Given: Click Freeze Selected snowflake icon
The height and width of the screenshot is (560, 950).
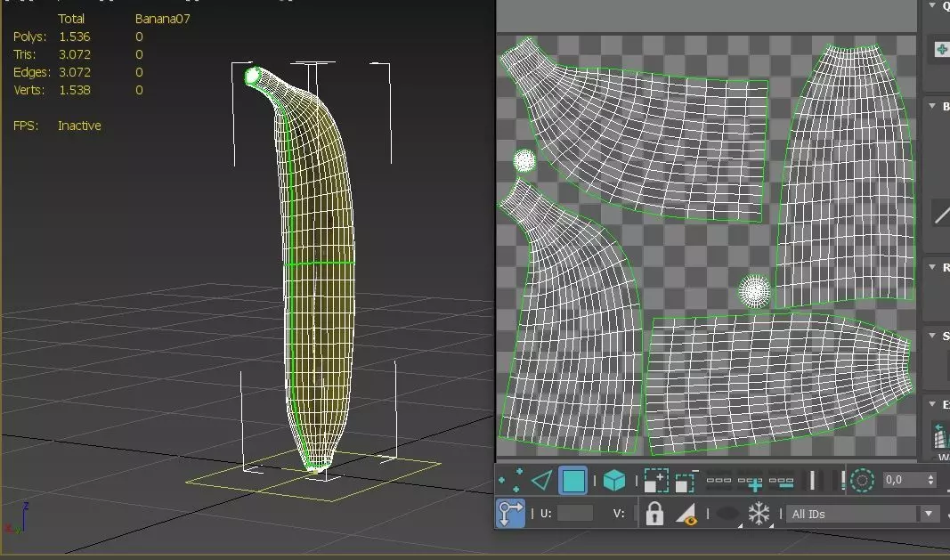Looking at the screenshot, I should (x=759, y=514).
